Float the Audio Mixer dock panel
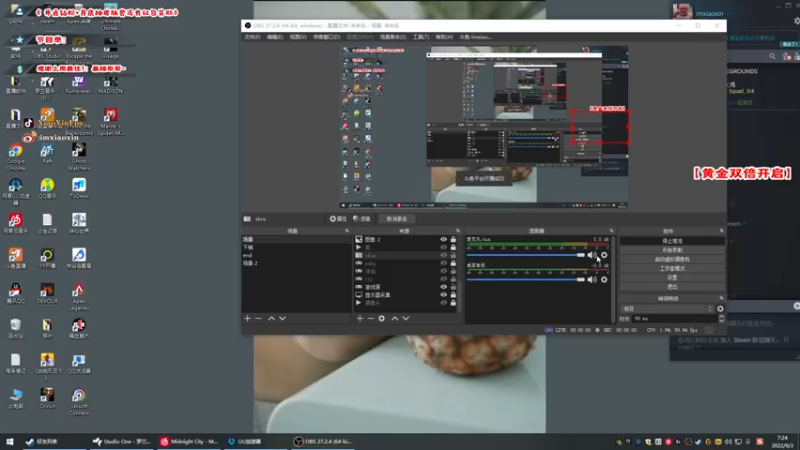The height and width of the screenshot is (450, 800). [x=611, y=231]
